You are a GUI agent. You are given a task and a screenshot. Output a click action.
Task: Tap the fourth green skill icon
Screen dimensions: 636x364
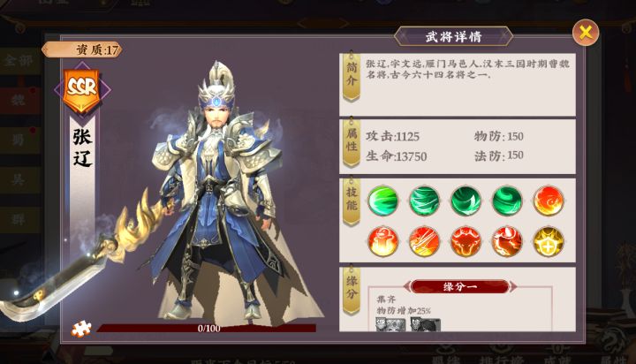coord(507,201)
